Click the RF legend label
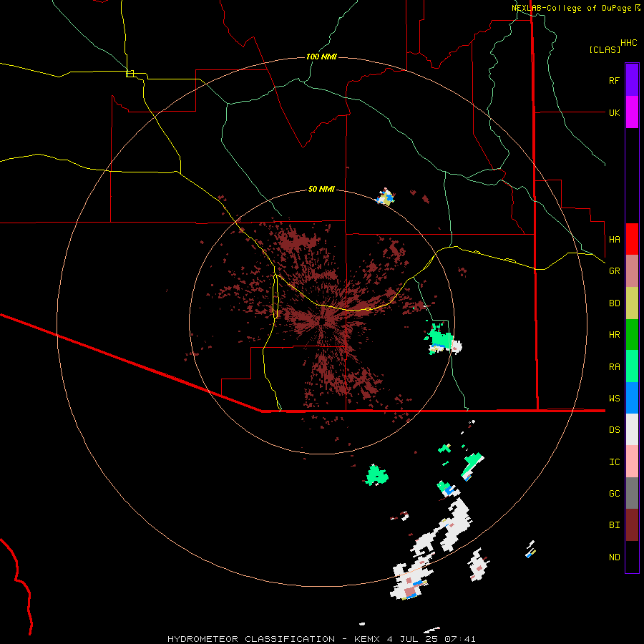 (x=614, y=80)
